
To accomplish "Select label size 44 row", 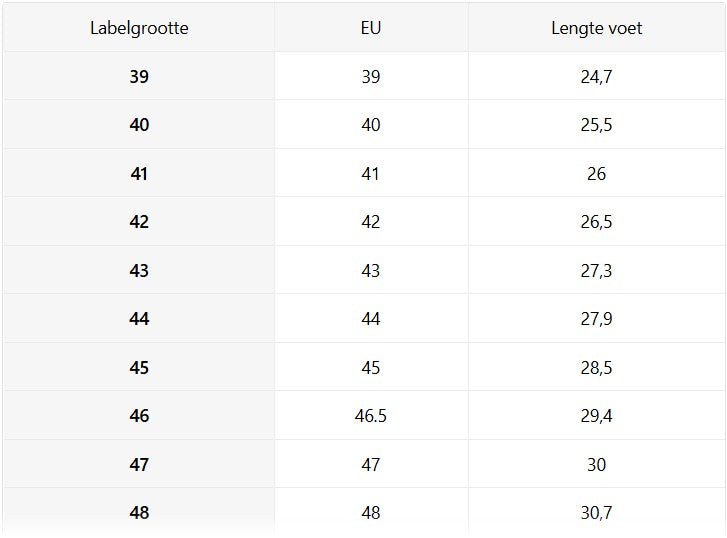I will 139,319.
